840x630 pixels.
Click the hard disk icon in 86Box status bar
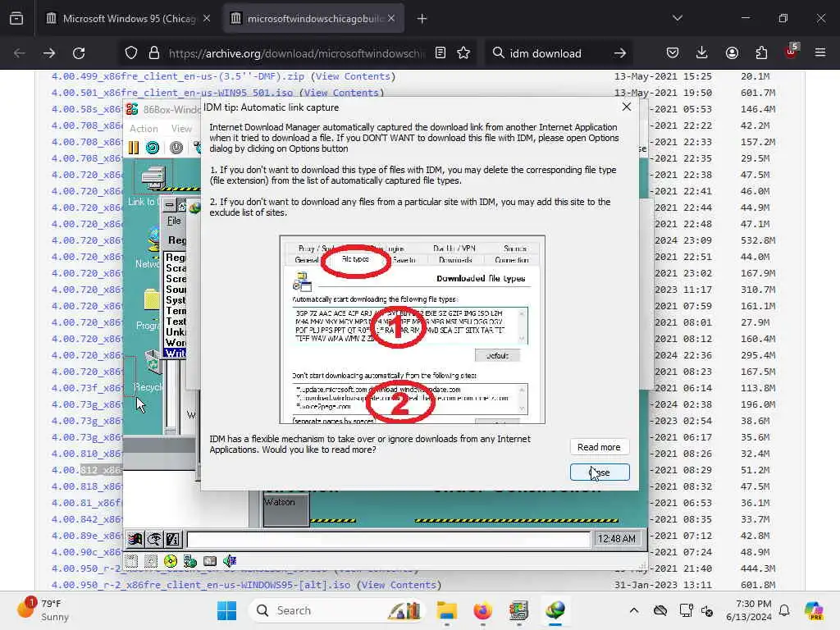210,561
